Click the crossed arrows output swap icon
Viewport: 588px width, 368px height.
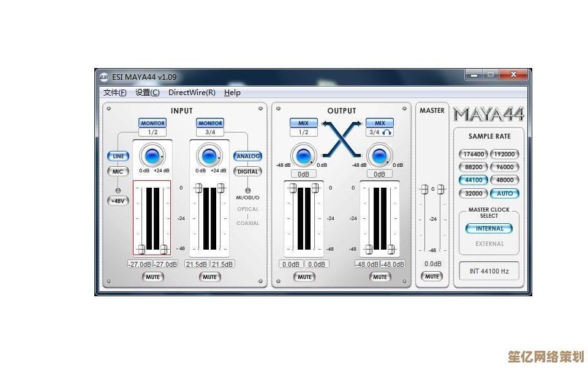point(342,139)
